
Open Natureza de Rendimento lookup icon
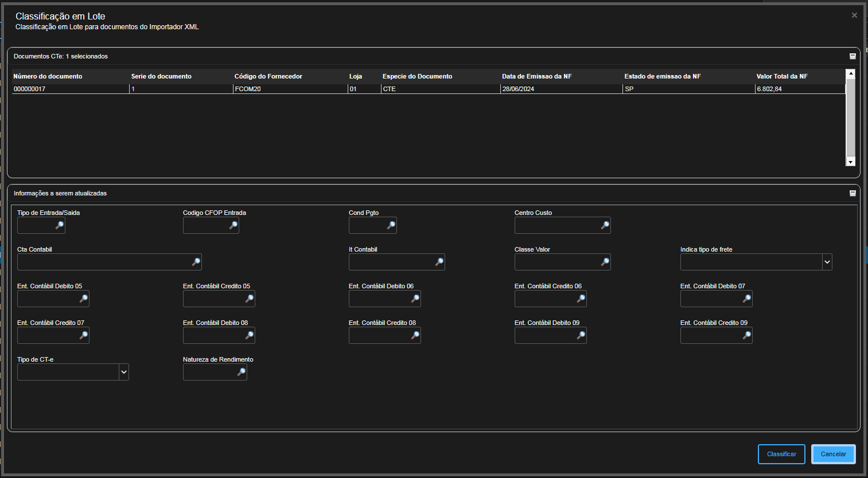click(241, 372)
